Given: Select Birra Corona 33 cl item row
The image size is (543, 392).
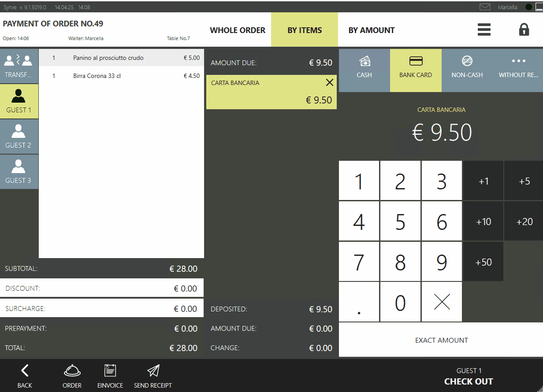Looking at the screenshot, I should coord(121,76).
